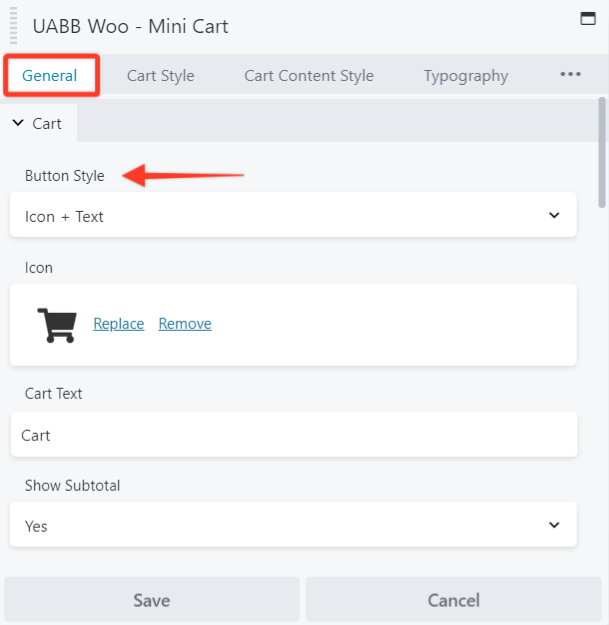Open the Cart Content Style tab
Screen dimensions: 609x625
tap(309, 75)
